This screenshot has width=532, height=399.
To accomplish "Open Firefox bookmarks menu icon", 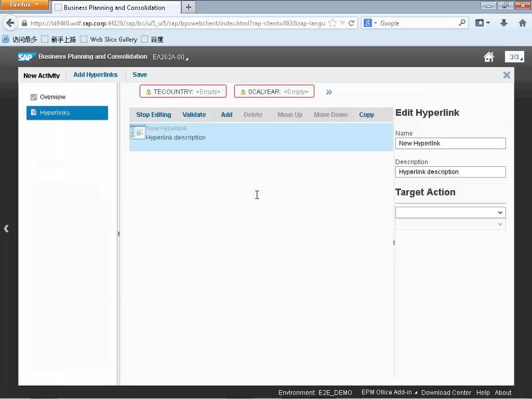I will pyautogui.click(x=482, y=23).
